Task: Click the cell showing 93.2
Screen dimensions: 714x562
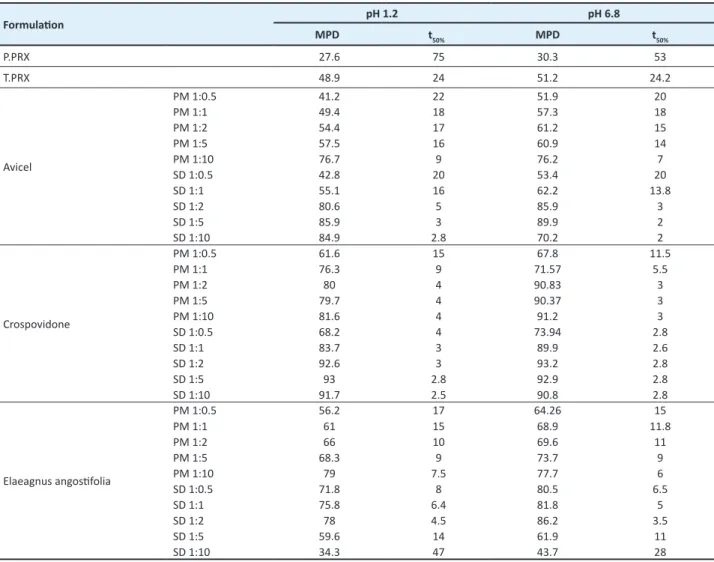Action: (547, 363)
